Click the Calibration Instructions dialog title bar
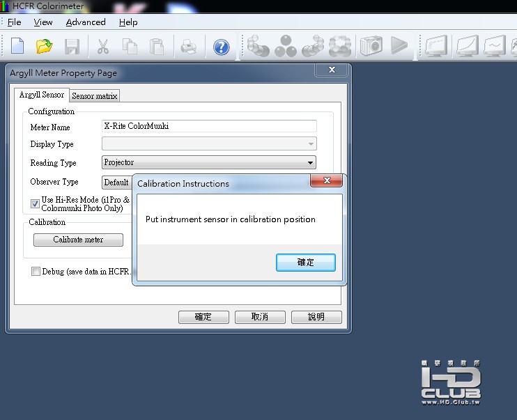This screenshot has height=420, width=517. (x=221, y=184)
